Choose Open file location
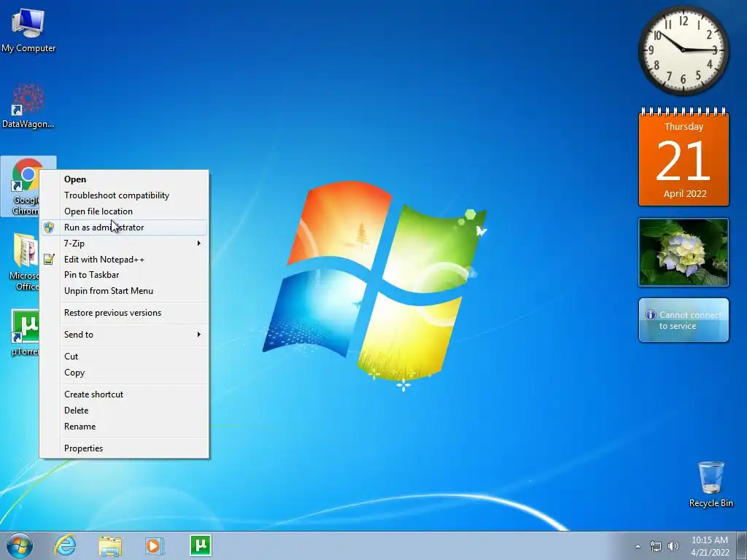Screen dimensions: 747x560 (x=124, y=211)
